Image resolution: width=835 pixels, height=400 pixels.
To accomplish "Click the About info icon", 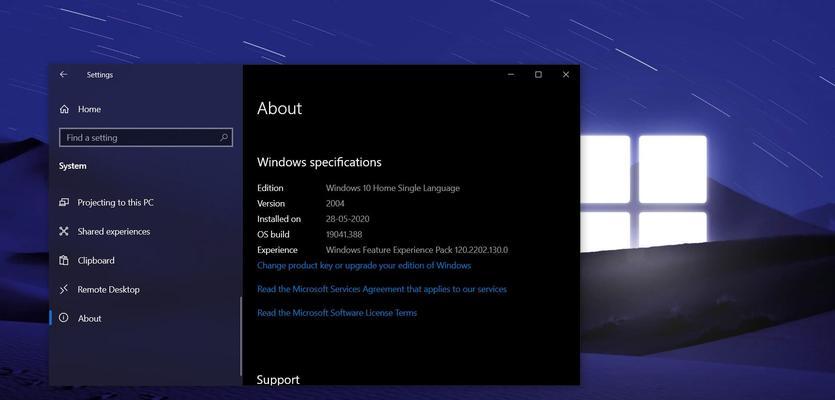I will [x=64, y=318].
